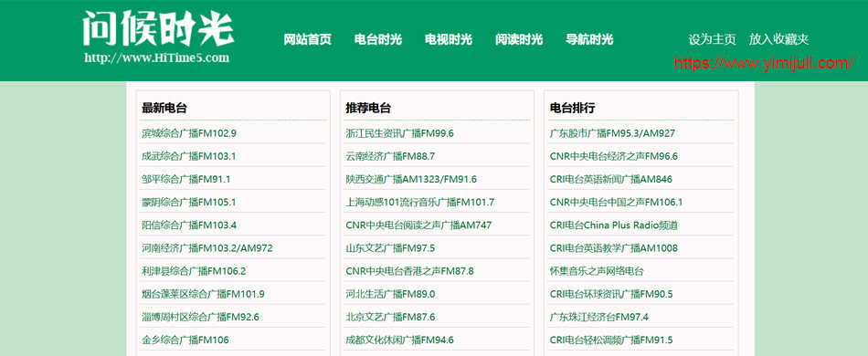The image size is (868, 356).
Task: Open the 网站首页 menu item
Action: pyautogui.click(x=307, y=40)
